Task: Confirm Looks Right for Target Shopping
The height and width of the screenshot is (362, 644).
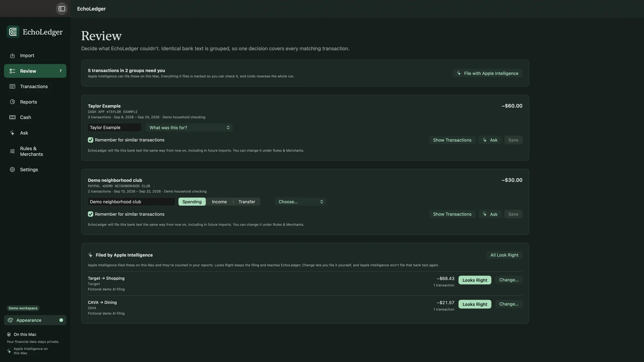Action: click(475, 280)
